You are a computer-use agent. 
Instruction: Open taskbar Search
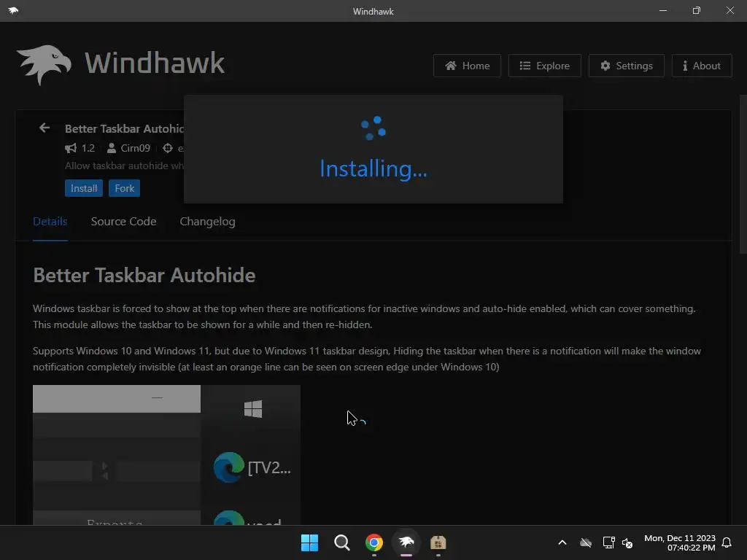[x=341, y=542]
